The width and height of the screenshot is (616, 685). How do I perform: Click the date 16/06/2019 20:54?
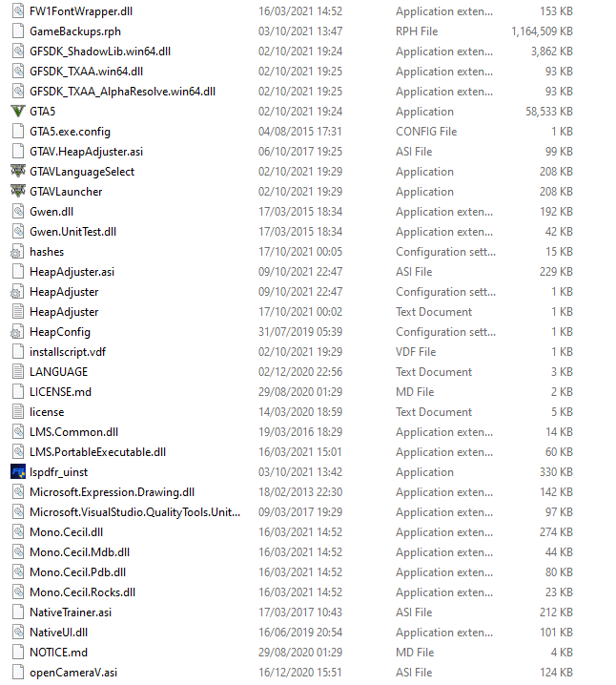pos(300,633)
